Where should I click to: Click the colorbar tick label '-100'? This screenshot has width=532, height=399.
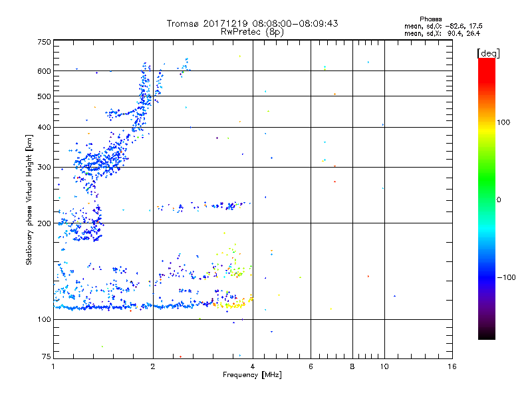506,277
